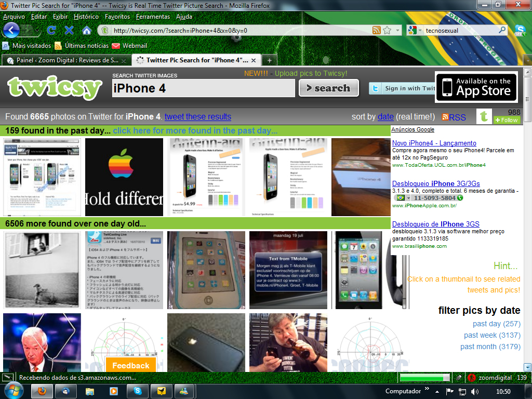This screenshot has height=399, width=532.
Task: Click the zoomdigital status bar icon
Action: [471, 377]
